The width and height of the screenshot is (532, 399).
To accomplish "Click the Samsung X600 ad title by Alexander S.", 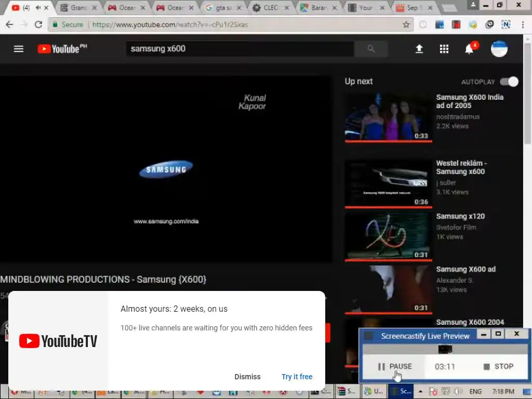I will tap(466, 269).
